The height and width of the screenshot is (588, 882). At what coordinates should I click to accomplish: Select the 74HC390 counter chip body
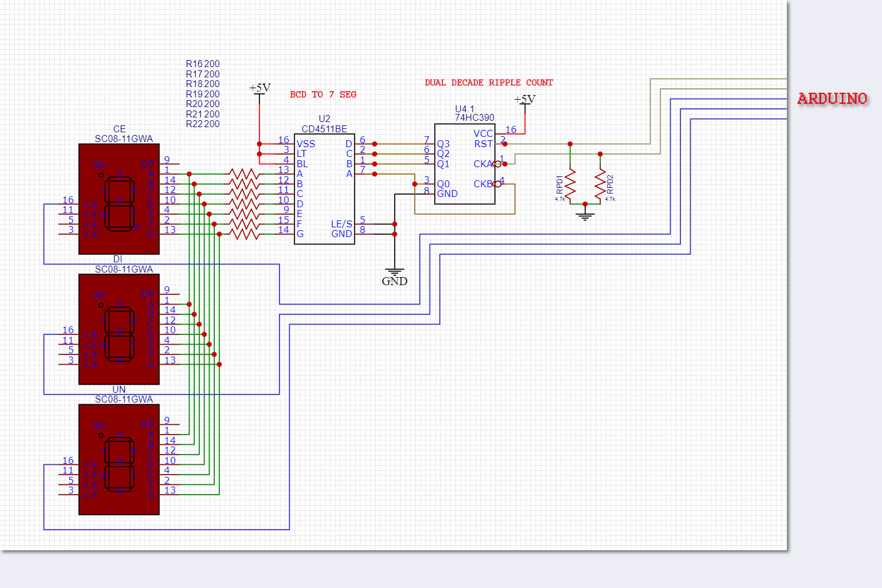(465, 164)
